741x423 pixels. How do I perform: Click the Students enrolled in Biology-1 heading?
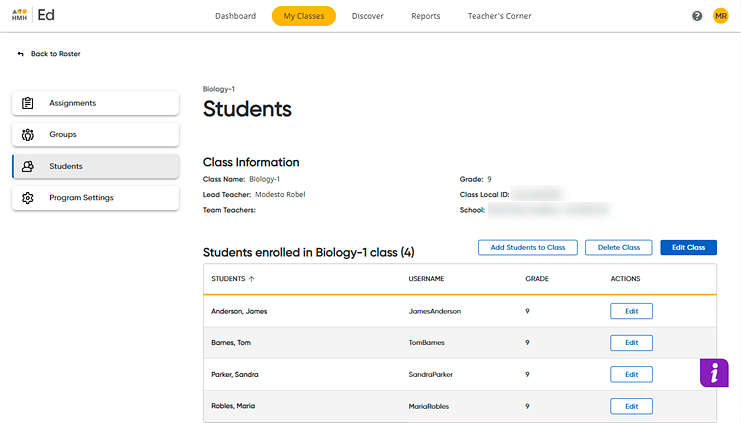pyautogui.click(x=309, y=252)
